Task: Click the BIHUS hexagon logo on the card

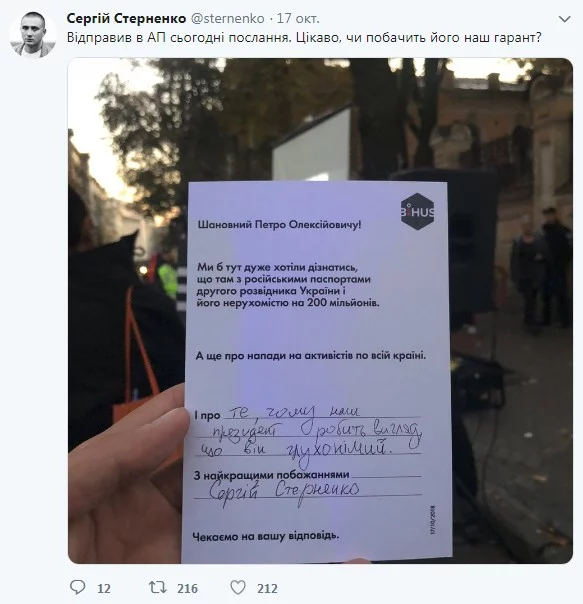Action: [417, 211]
